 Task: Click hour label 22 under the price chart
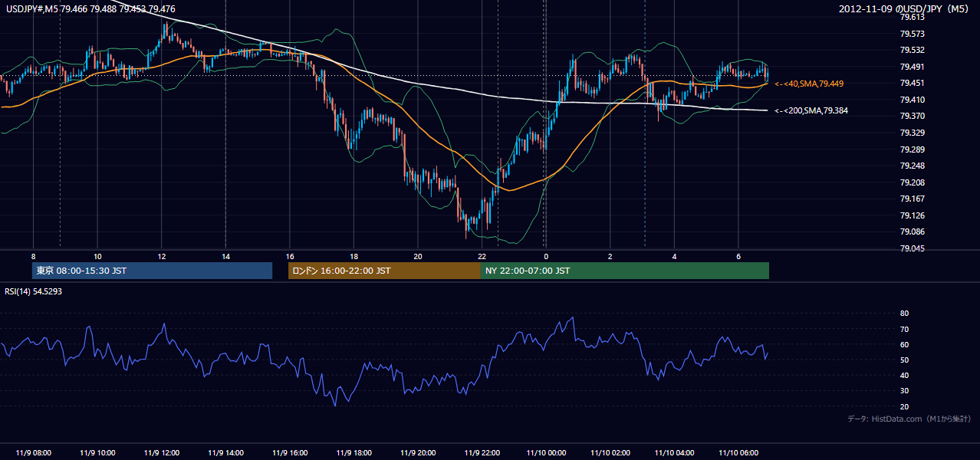pyautogui.click(x=482, y=256)
